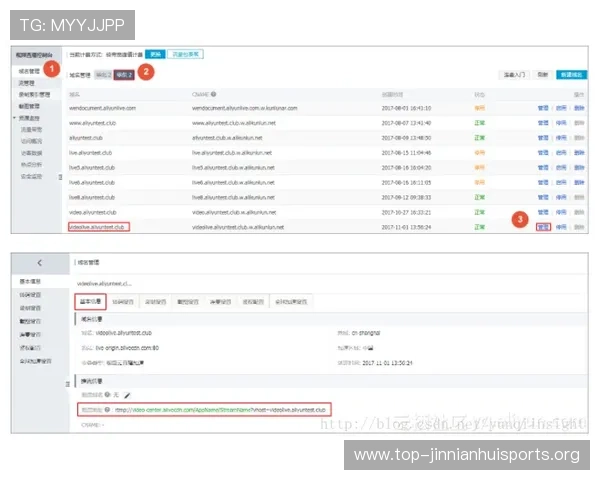Click the timestamp 2017-08-15 11:04:46
Screen dimensions: 600x480
coord(406,153)
